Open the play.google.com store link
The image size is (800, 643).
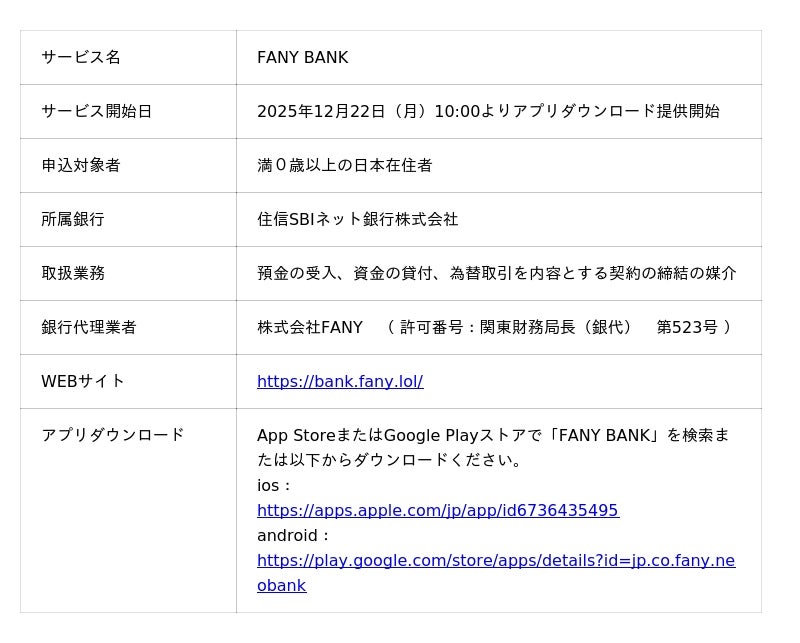pos(495,560)
